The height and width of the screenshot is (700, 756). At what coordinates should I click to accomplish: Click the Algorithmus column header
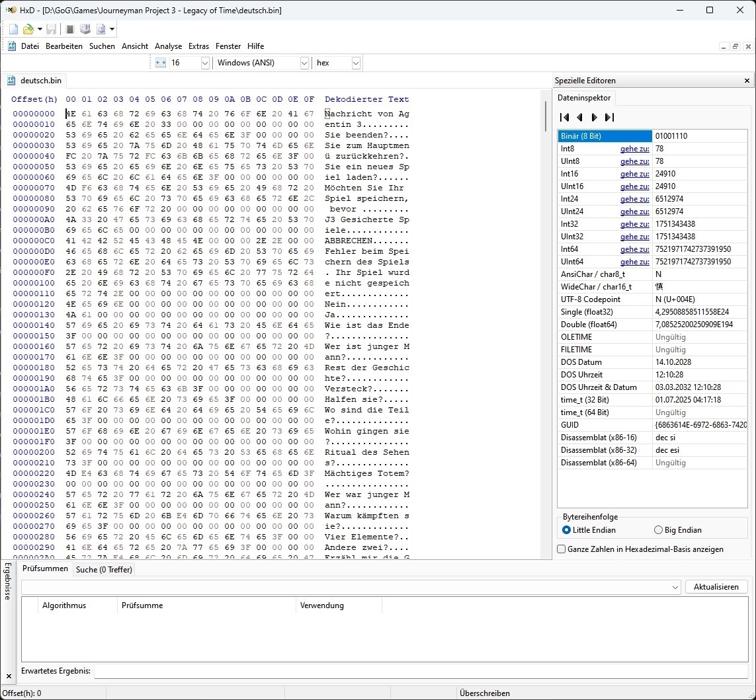pos(77,605)
